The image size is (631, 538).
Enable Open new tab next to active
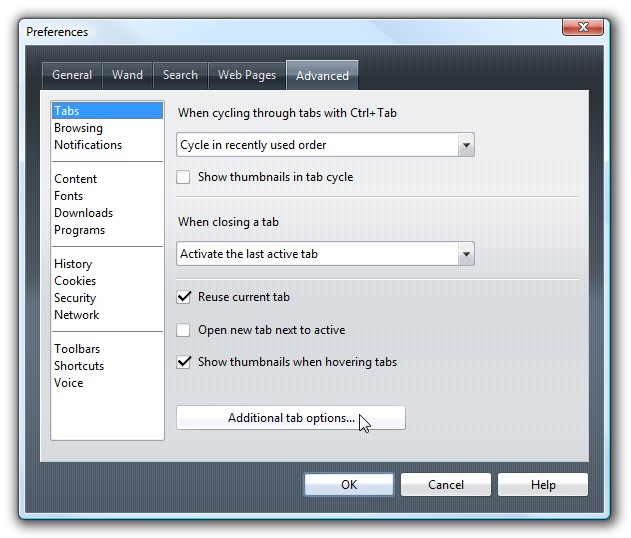[184, 330]
